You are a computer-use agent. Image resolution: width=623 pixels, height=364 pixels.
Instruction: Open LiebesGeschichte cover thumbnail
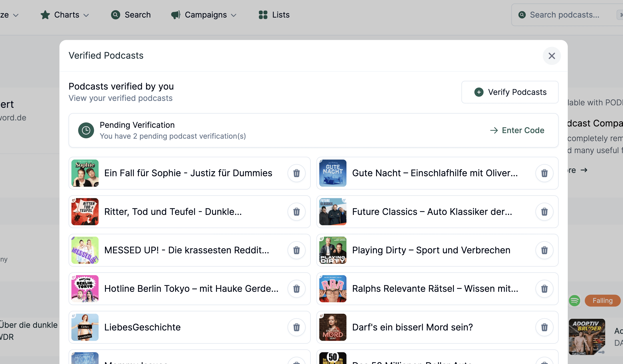85,327
